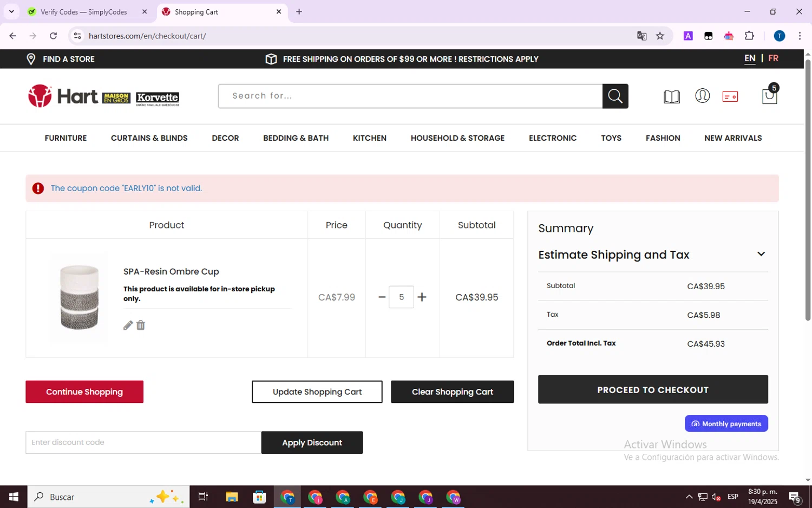Click the pencil edit icon for Ombre Cup
Viewport: 812px width, 508px height.
click(128, 325)
